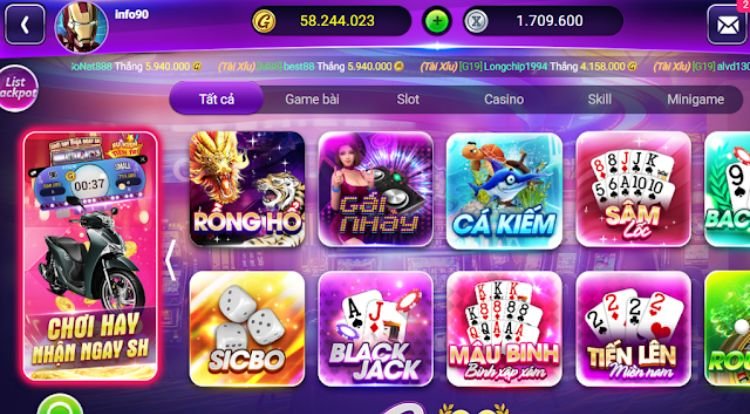Screen dimensions: 750x414
Task: Open Mậu Binh card game
Action: pyautogui.click(x=504, y=329)
